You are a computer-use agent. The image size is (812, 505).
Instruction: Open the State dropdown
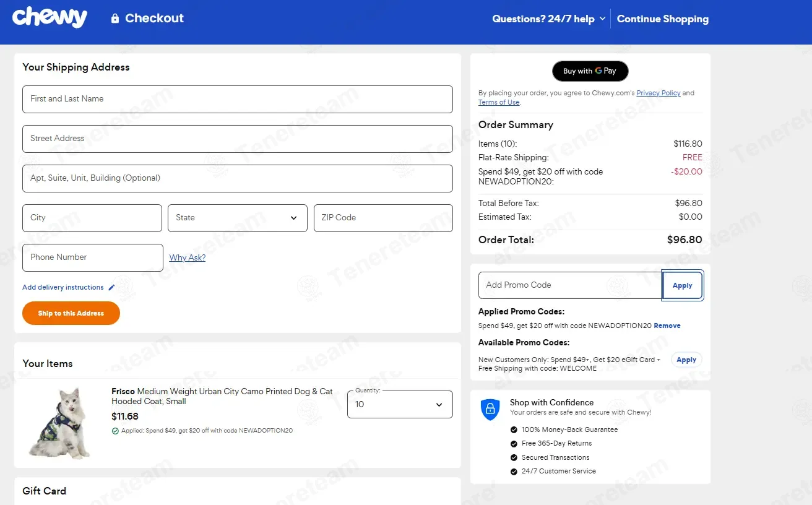pos(238,218)
